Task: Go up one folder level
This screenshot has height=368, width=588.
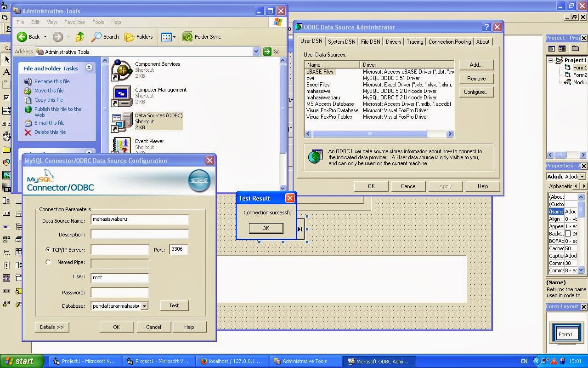Action: click(80, 37)
